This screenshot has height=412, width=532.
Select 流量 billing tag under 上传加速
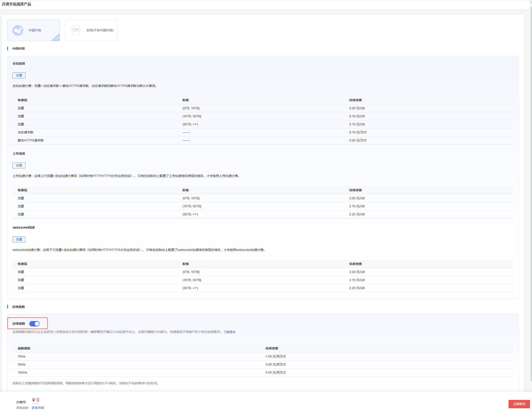[x=19, y=165]
